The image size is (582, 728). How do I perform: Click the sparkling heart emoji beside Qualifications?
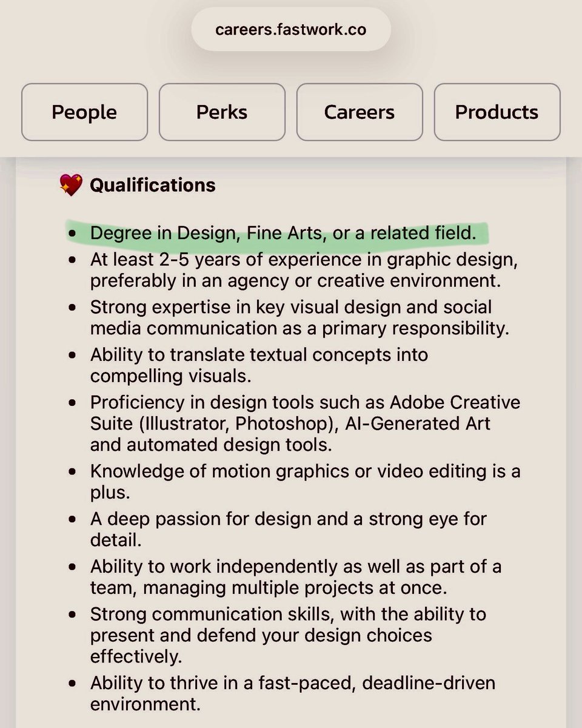71,185
